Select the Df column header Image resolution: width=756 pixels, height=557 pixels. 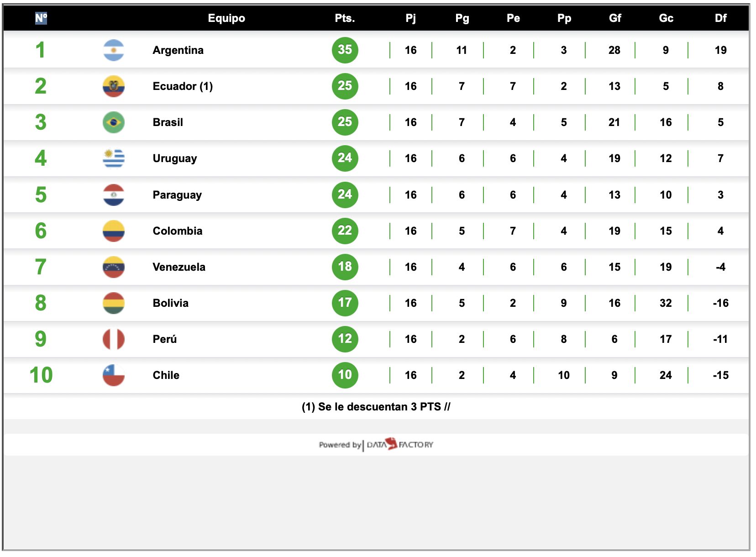[720, 18]
